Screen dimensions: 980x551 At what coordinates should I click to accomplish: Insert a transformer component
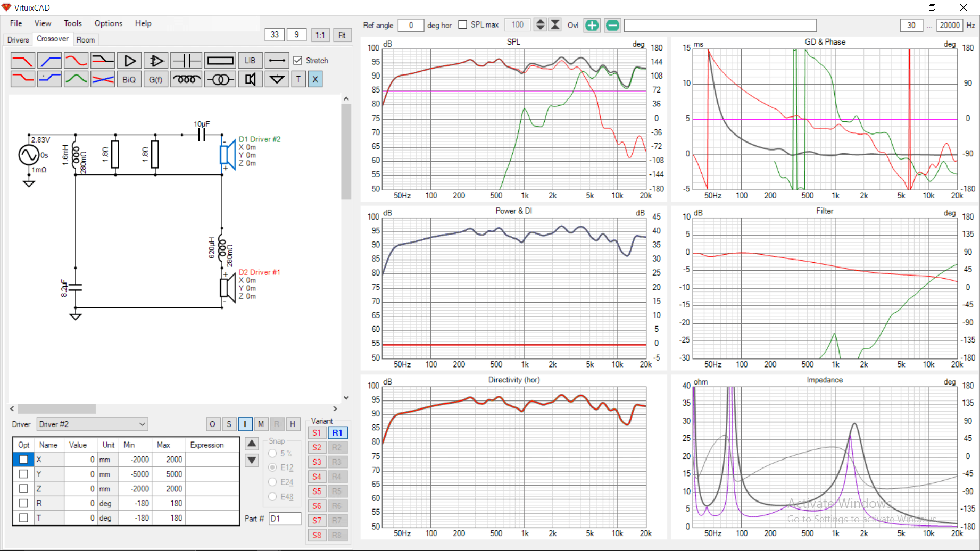pos(220,79)
